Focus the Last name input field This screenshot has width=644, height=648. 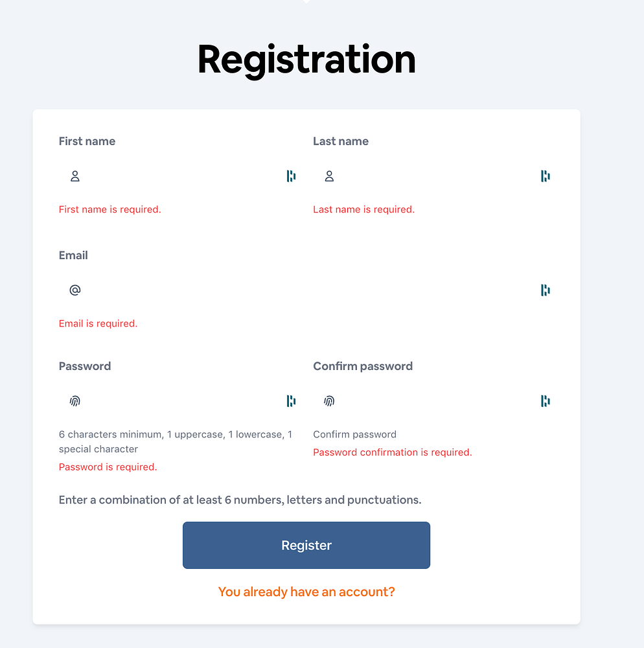(433, 176)
